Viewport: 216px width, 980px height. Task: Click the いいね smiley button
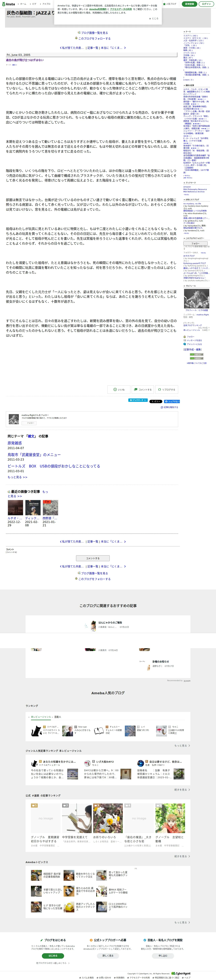[119, 390]
